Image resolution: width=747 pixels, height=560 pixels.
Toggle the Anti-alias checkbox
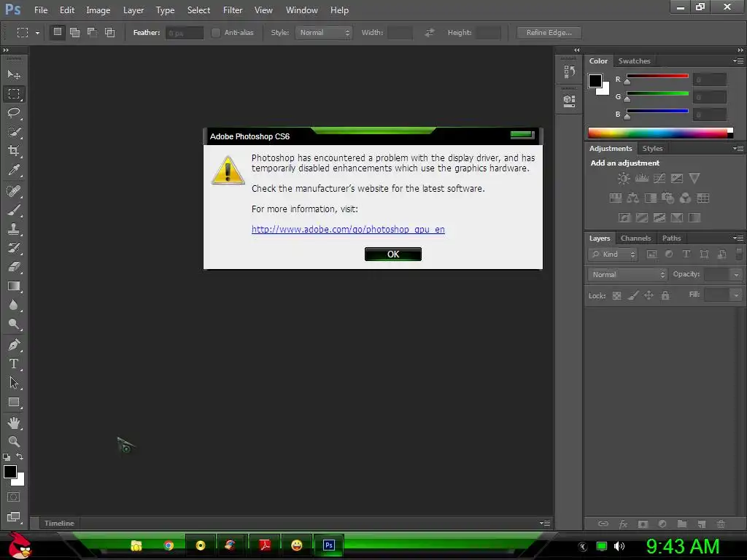tap(216, 32)
